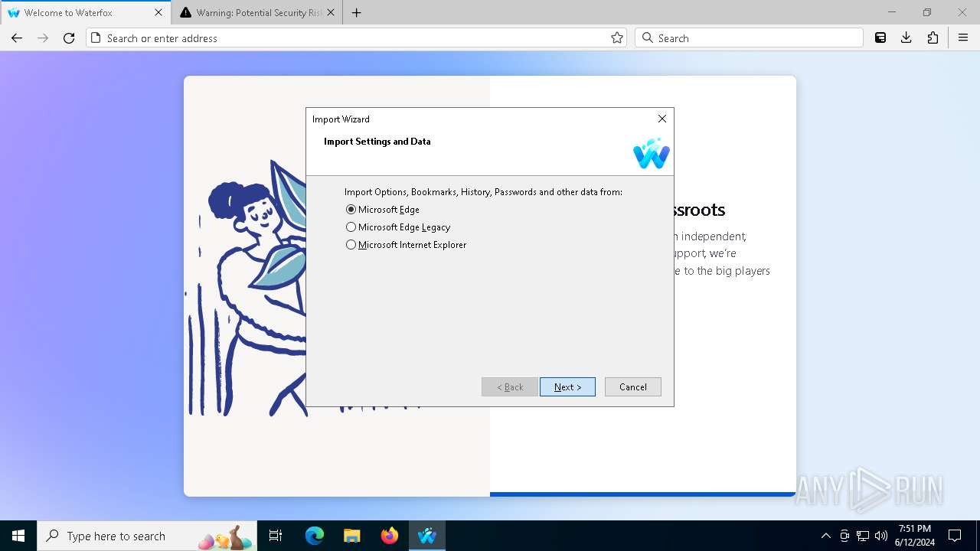Launch Firefox from taskbar
Image resolution: width=980 pixels, height=551 pixels.
[x=390, y=536]
